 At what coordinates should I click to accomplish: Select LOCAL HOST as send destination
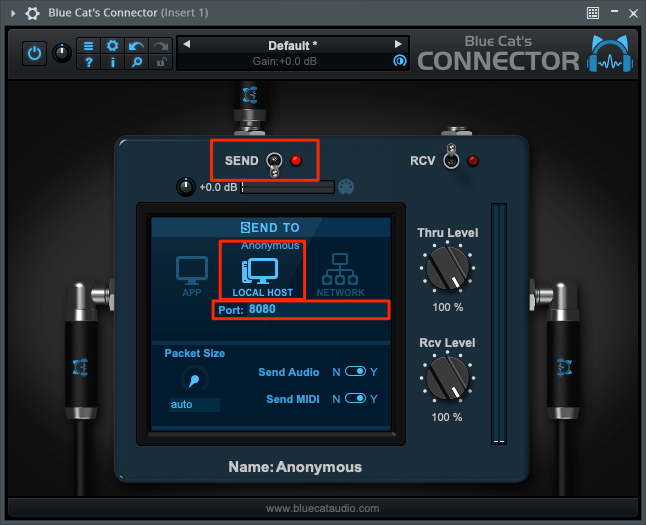(x=262, y=277)
